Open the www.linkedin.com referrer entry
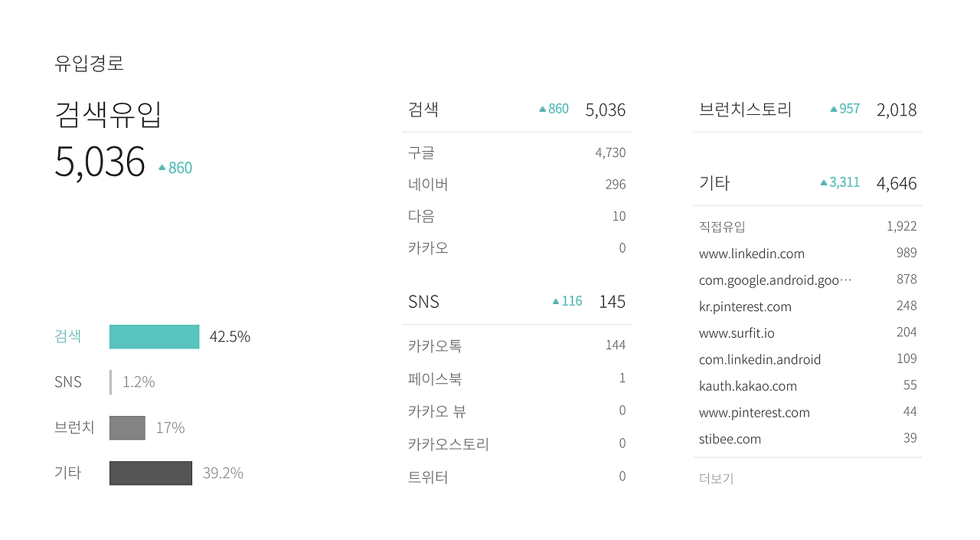This screenshot has width=980, height=540. pos(752,253)
